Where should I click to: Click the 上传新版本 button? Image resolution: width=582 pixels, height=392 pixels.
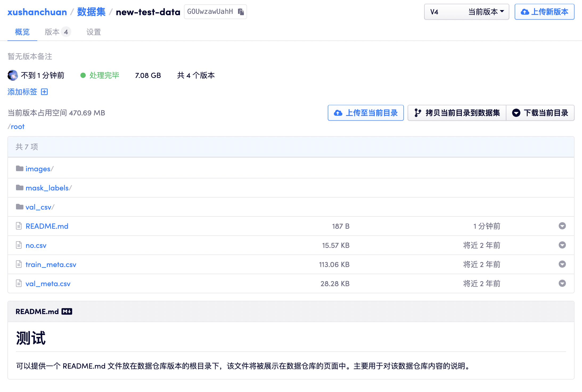click(544, 12)
